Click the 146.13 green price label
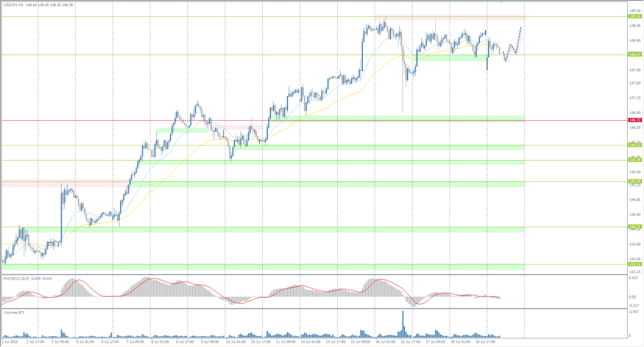 pyautogui.click(x=634, y=145)
